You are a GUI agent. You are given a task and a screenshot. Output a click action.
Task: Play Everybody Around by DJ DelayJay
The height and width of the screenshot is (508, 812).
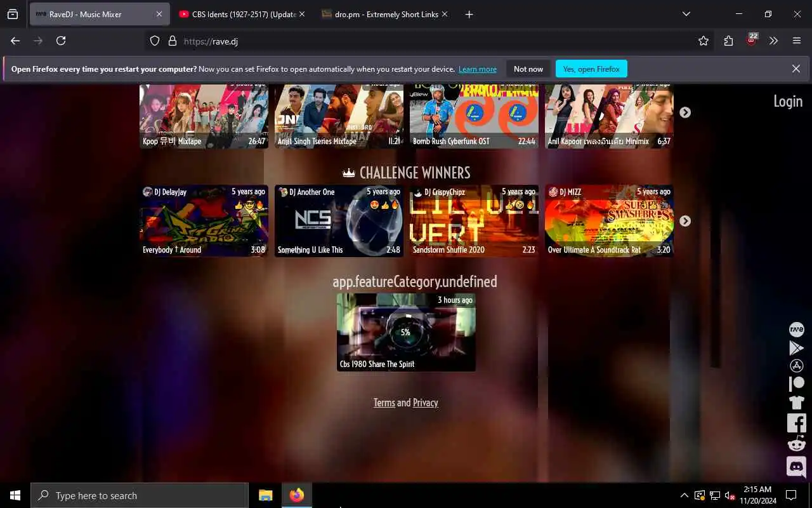click(204, 221)
